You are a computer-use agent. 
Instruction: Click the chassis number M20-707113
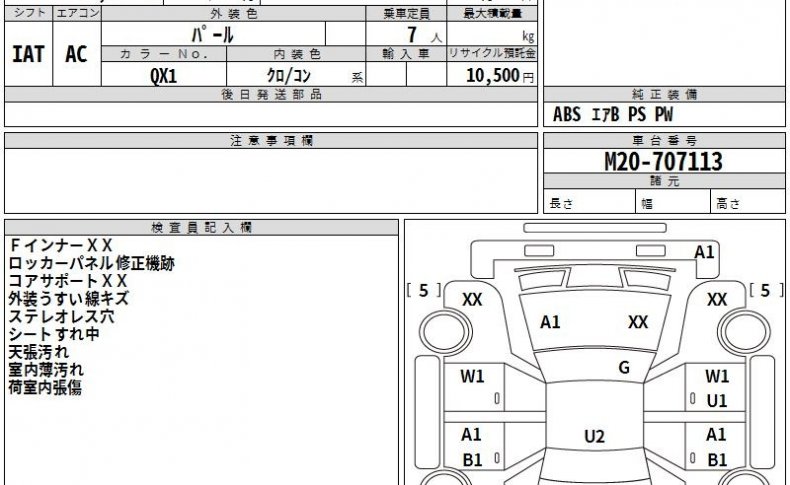[x=664, y=162]
